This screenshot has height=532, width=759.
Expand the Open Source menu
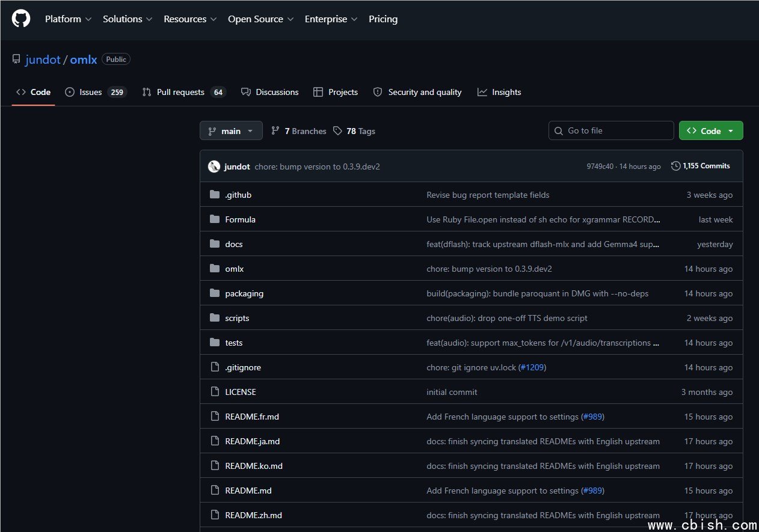tap(261, 19)
